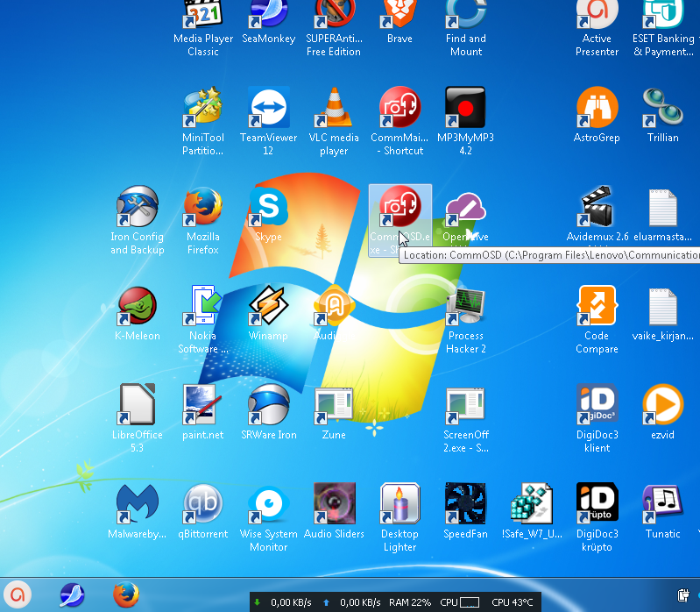Launch Tunatic music icon
Screen dimensions: 700x612
663,503
